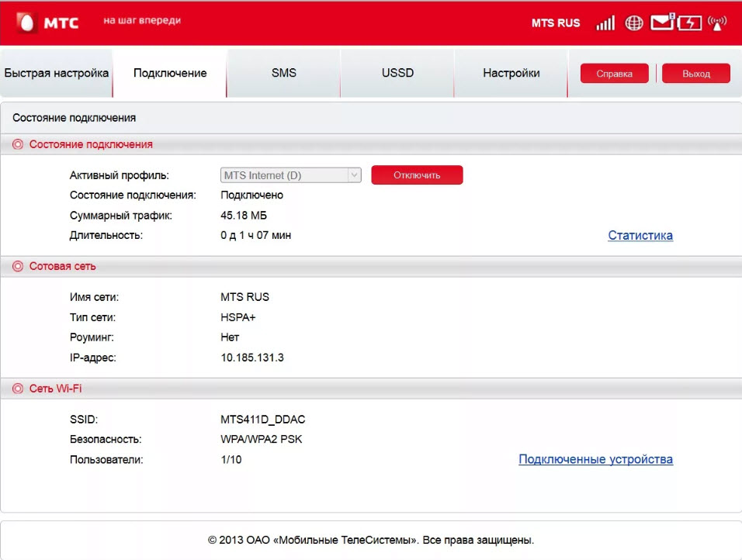Click the Пользователи label
Screen dimensions: 742x560
[x=106, y=460]
